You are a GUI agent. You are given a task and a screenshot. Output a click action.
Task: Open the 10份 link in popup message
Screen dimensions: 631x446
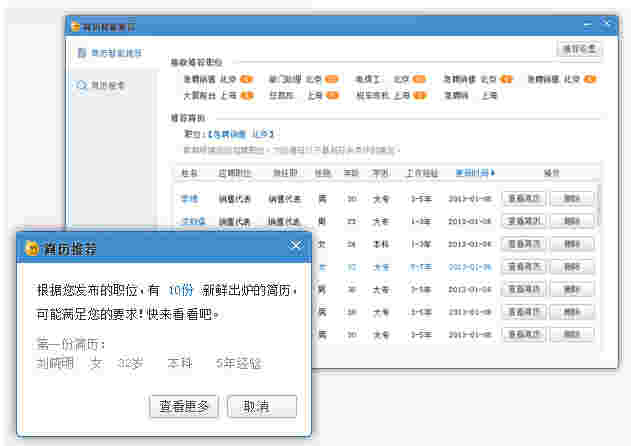click(x=181, y=289)
